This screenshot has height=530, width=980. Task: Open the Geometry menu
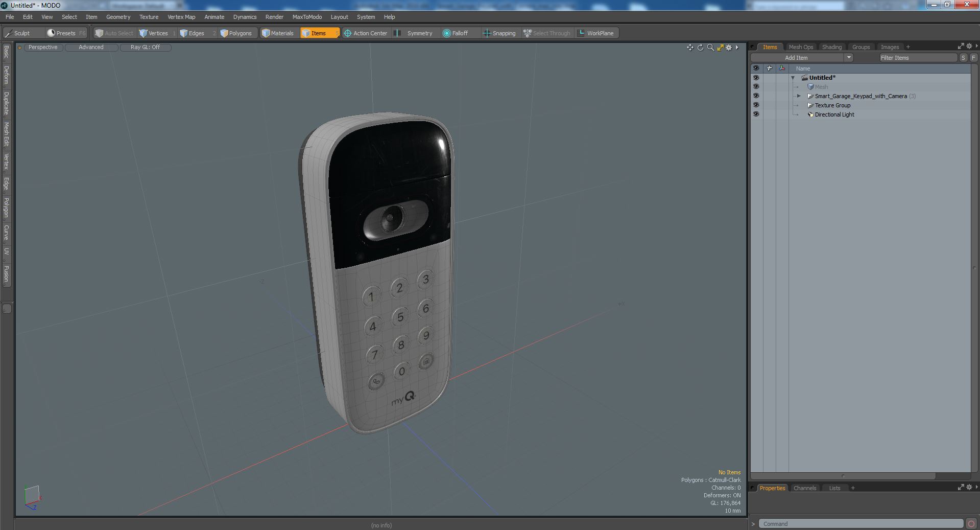118,17
